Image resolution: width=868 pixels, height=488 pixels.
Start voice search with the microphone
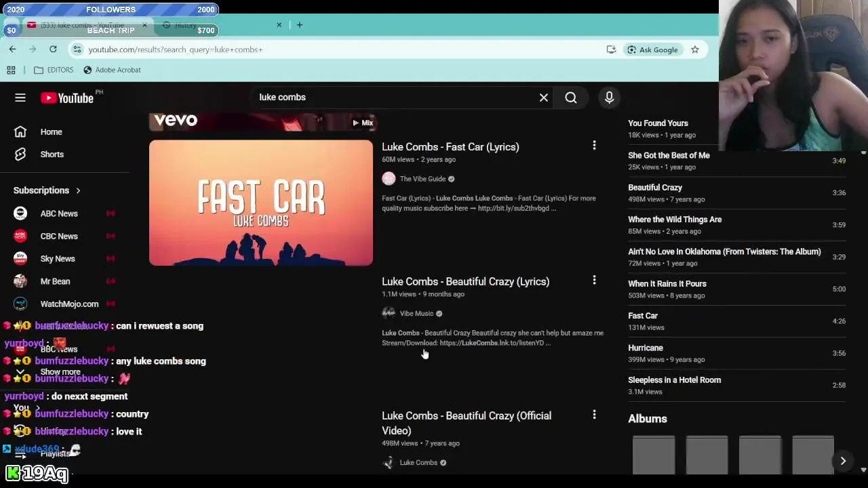pyautogui.click(x=609, y=98)
